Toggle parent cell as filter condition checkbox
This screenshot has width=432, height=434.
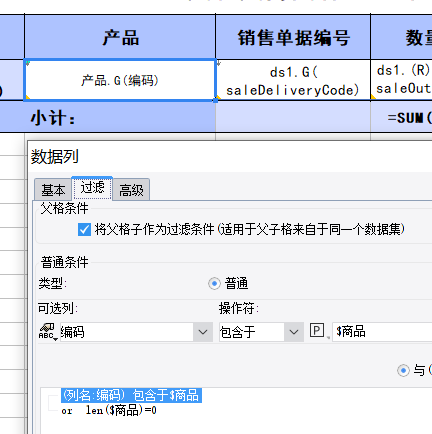coord(84,229)
